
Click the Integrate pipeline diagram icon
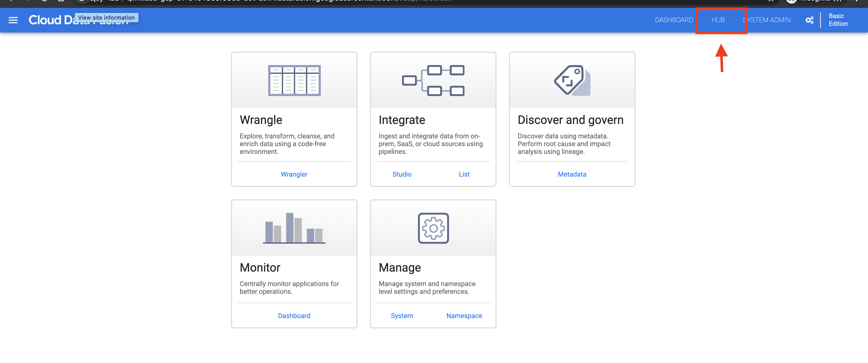(433, 81)
